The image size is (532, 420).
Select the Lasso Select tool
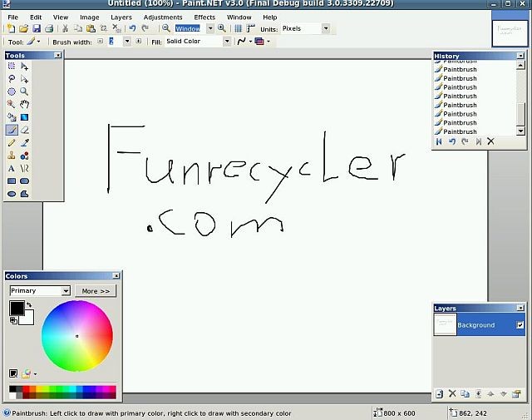(x=12, y=79)
